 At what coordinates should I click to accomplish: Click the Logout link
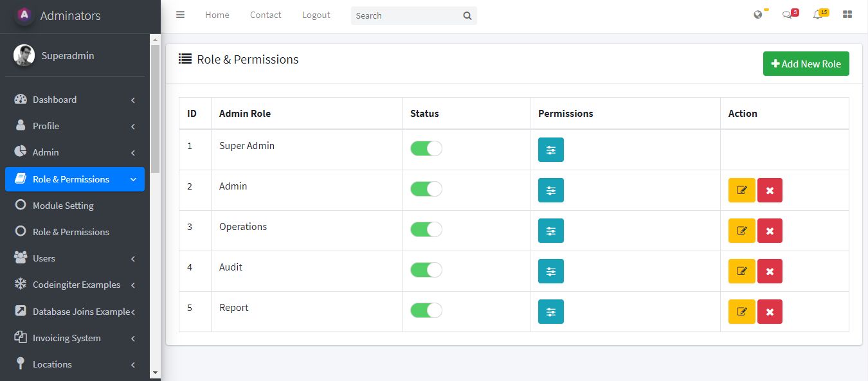click(x=316, y=15)
